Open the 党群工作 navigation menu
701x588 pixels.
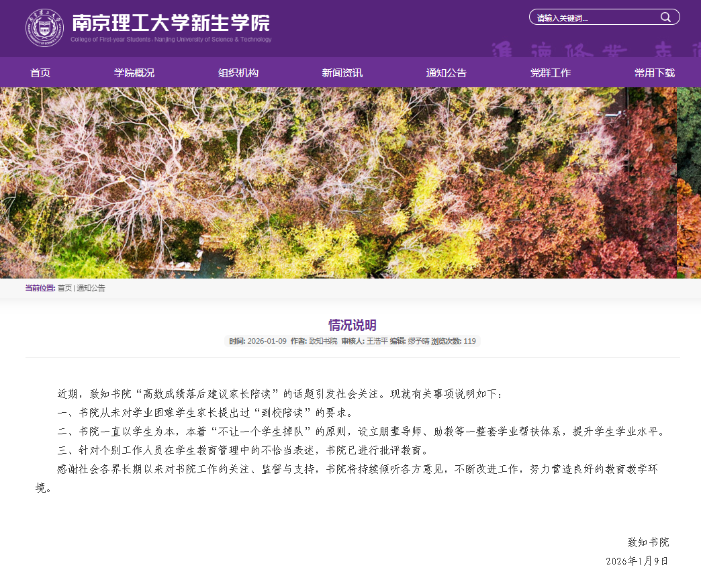tap(550, 72)
